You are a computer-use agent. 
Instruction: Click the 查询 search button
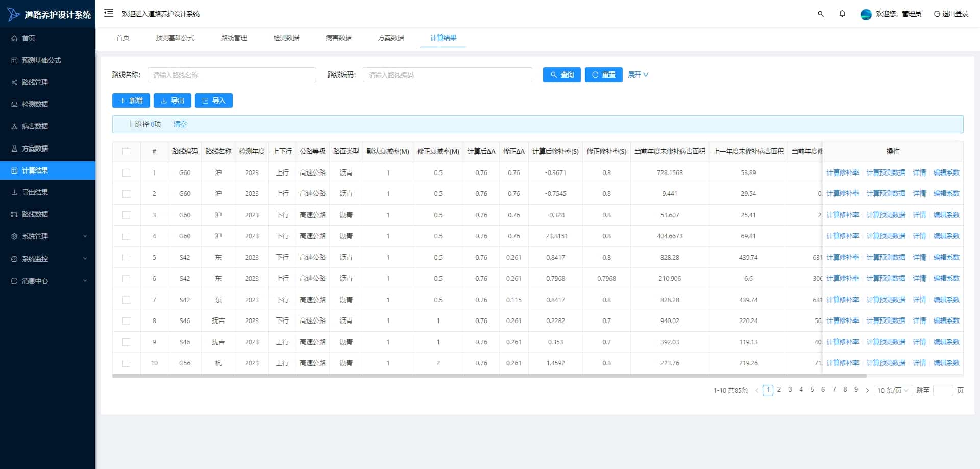[x=562, y=75]
